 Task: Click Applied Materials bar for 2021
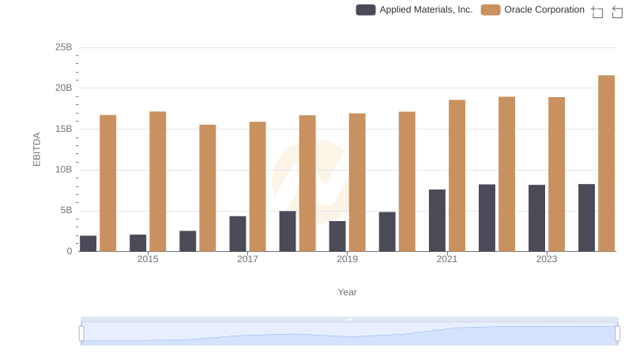438,220
